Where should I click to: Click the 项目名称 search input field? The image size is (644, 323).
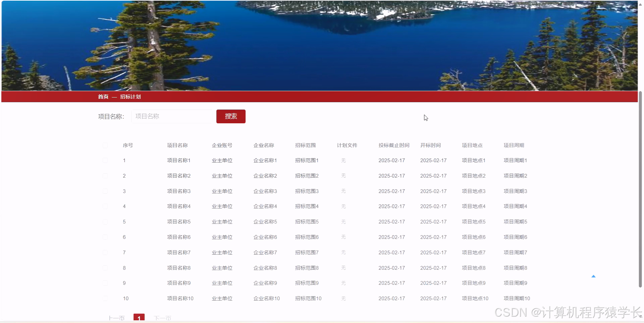pyautogui.click(x=171, y=116)
